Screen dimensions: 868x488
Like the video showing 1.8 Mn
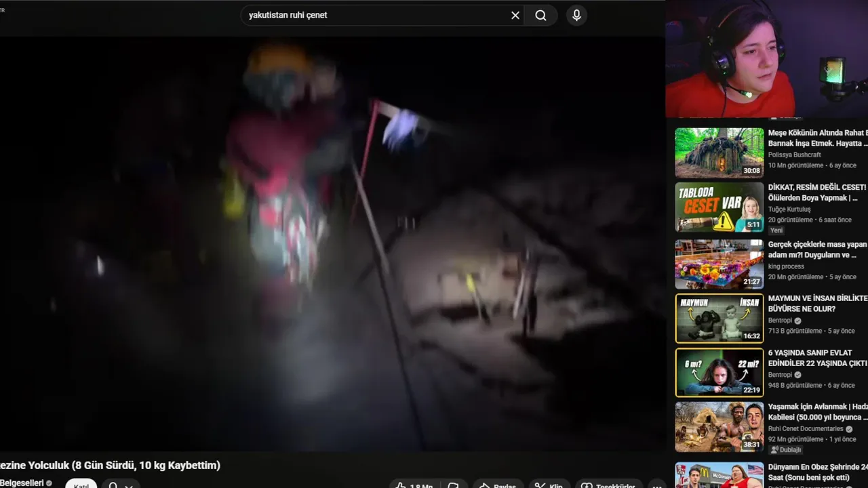(x=414, y=485)
